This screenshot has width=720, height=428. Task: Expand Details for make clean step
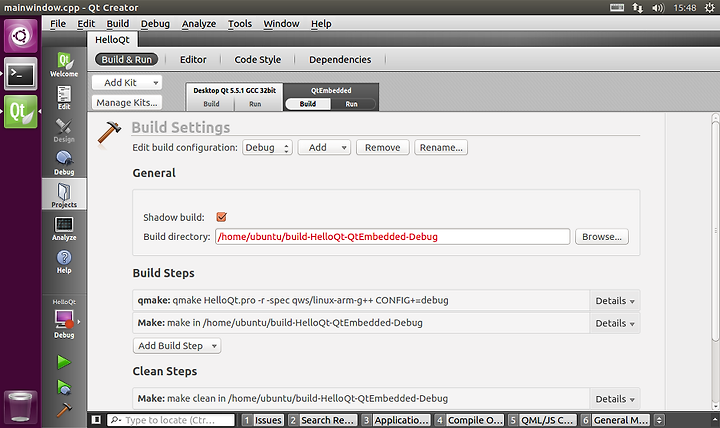(x=614, y=399)
